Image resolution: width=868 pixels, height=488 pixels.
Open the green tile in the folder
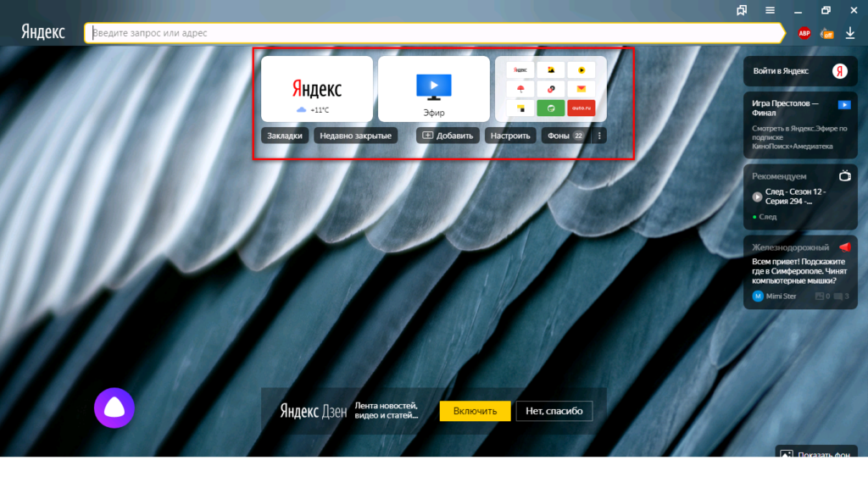551,108
